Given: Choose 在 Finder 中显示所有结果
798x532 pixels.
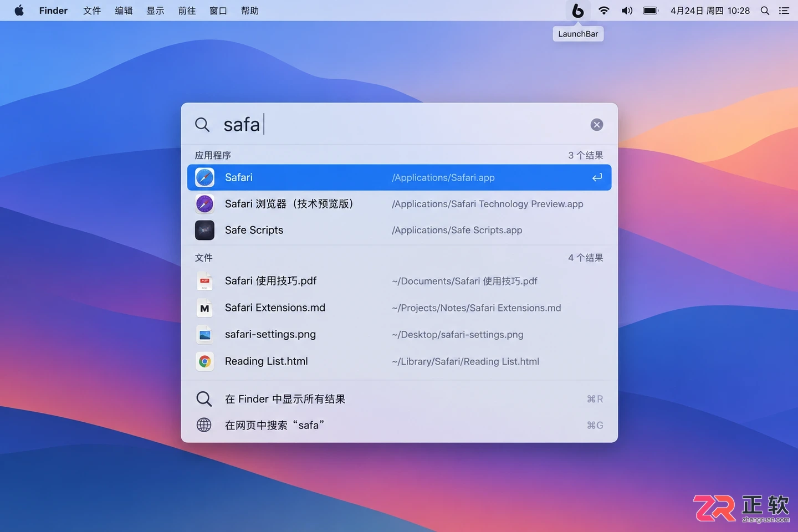Looking at the screenshot, I should 285,399.
